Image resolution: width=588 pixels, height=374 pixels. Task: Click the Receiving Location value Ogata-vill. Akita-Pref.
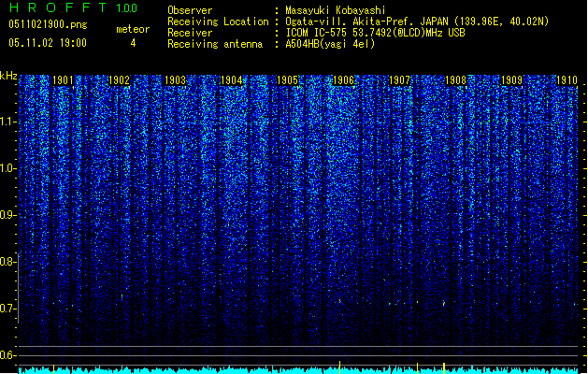pos(348,22)
